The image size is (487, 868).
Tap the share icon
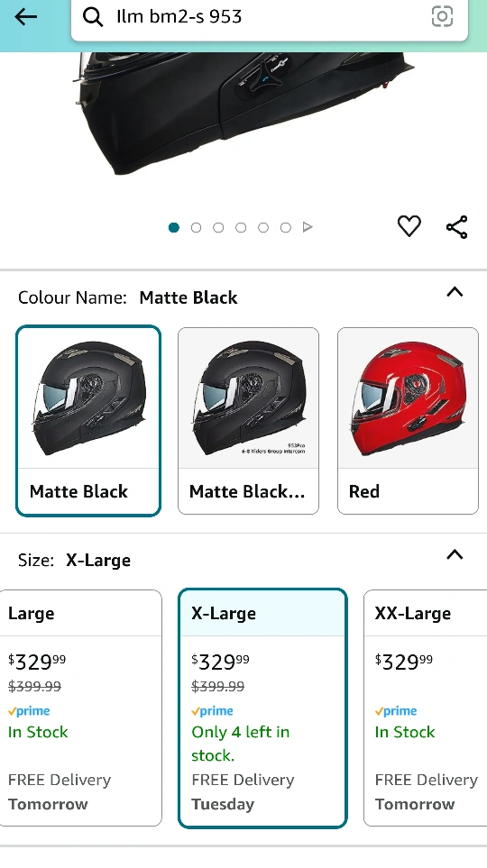pos(457,227)
